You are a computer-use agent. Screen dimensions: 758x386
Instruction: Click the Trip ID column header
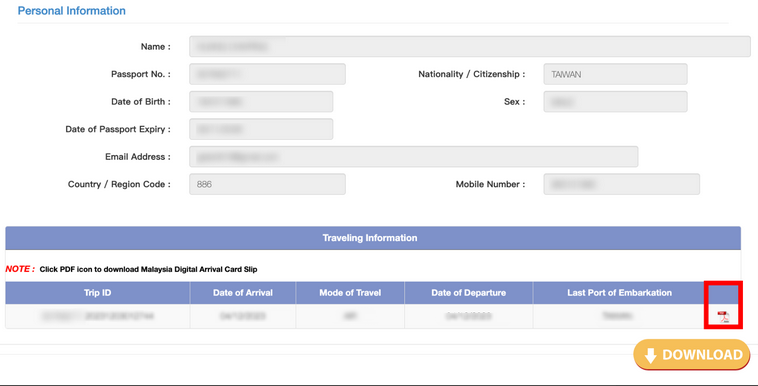coord(98,293)
